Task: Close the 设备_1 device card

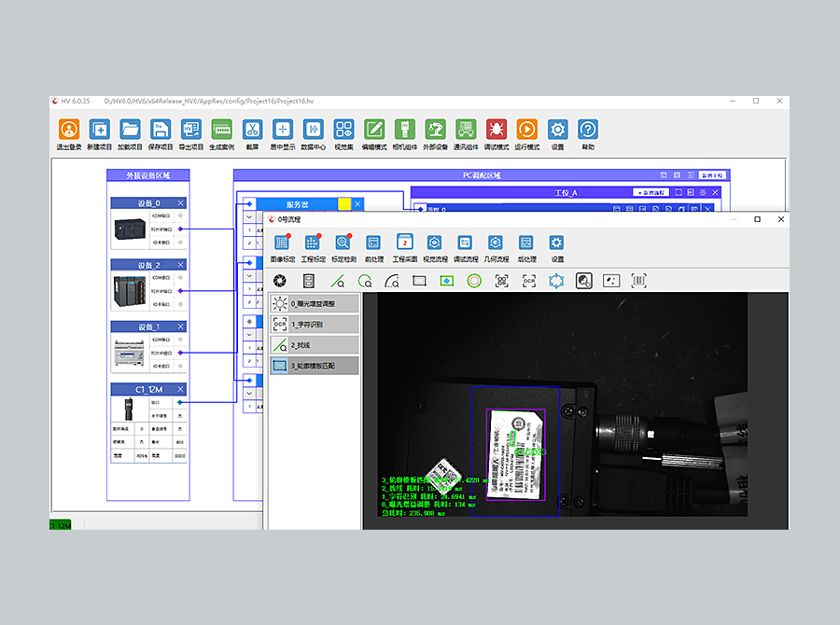Action: point(180,327)
